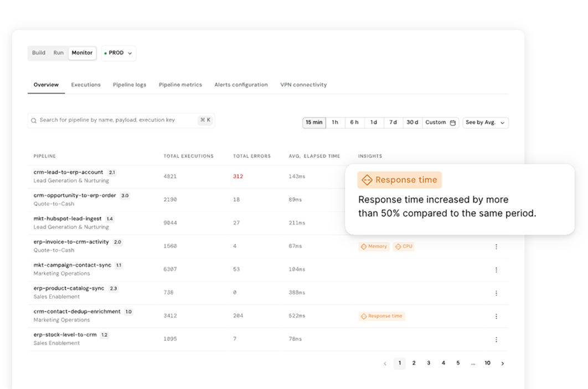
Task: Go to page 4
Action: [x=443, y=363]
